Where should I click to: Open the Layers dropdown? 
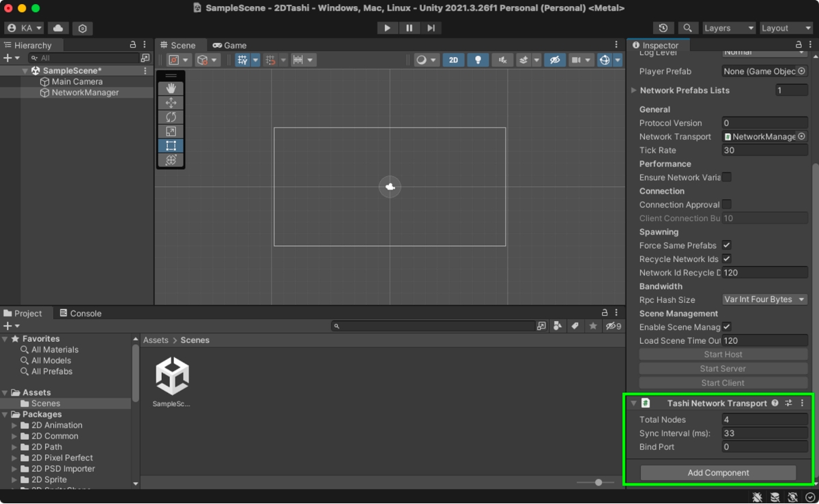pos(729,28)
